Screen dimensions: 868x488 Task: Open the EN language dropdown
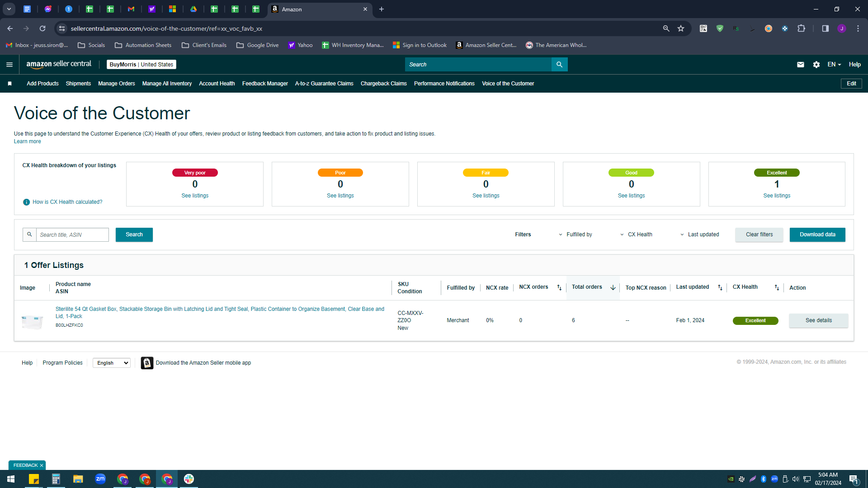pos(834,65)
